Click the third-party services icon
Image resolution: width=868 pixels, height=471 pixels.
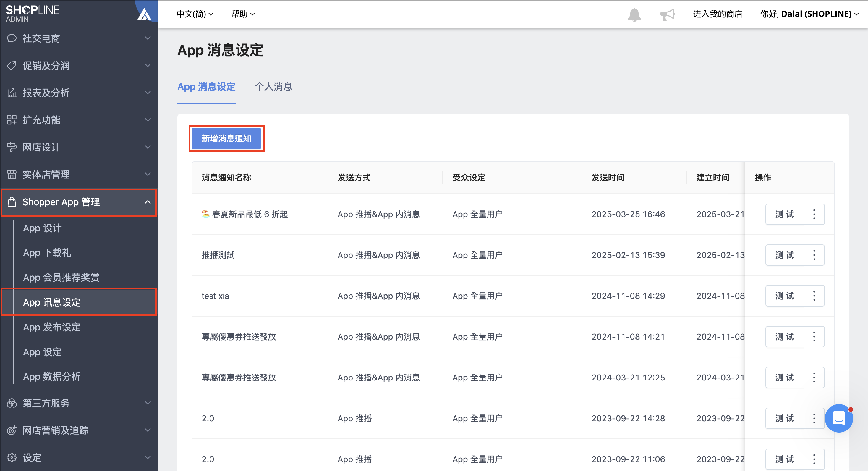pyautogui.click(x=12, y=403)
